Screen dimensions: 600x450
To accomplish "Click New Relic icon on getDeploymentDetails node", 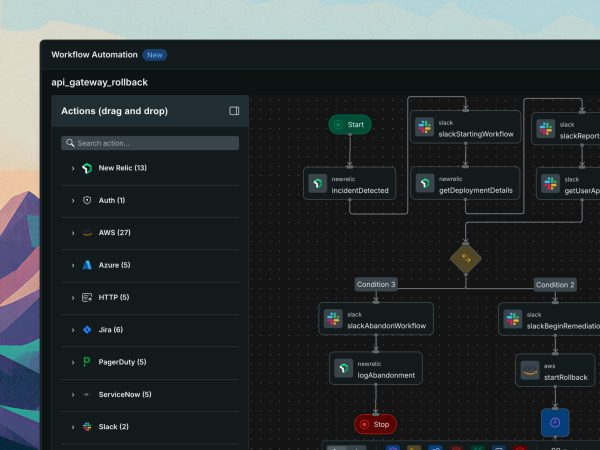I will pos(425,183).
